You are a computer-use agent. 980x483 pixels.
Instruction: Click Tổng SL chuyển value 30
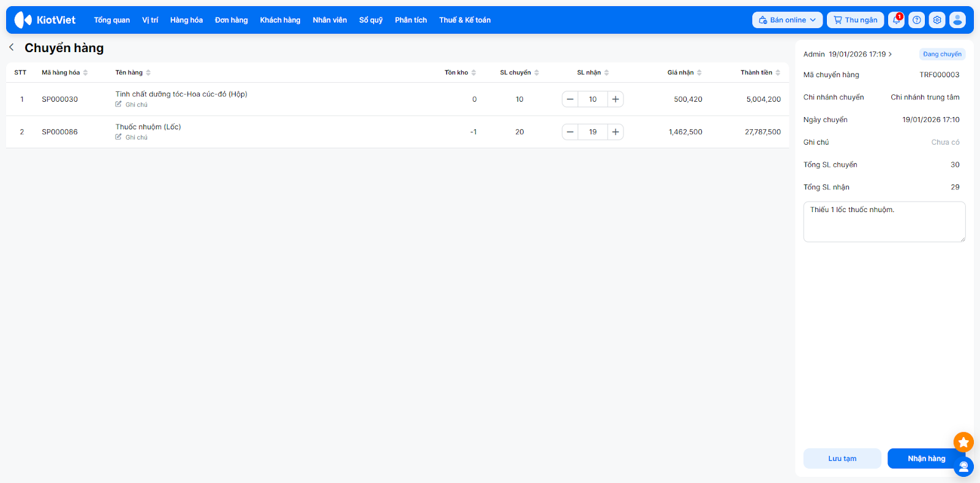tap(955, 165)
